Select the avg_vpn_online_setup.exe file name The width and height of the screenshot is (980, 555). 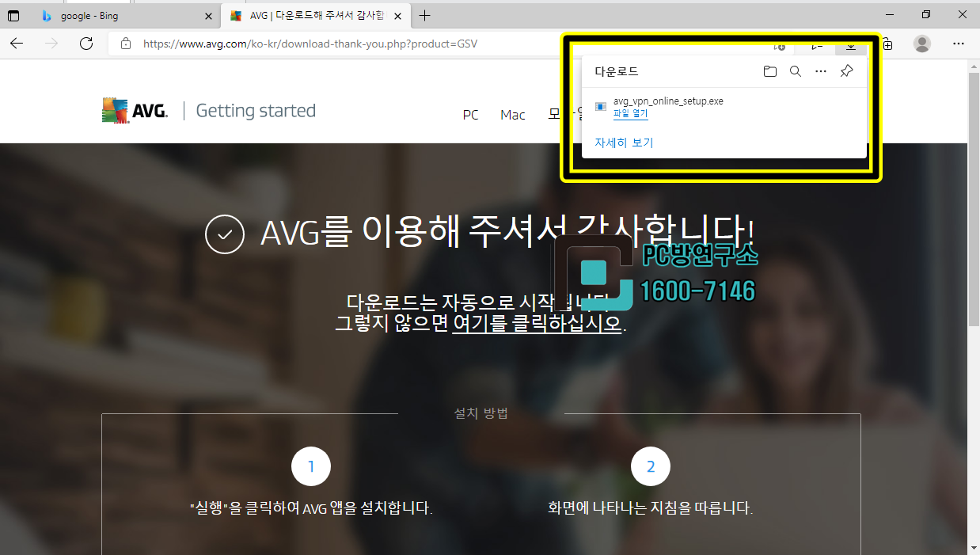coord(668,101)
